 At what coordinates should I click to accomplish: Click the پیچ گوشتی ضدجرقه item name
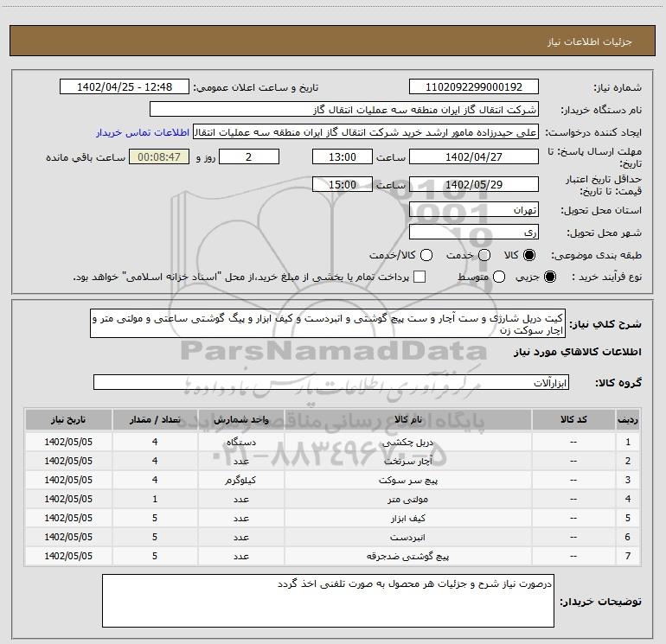click(407, 557)
